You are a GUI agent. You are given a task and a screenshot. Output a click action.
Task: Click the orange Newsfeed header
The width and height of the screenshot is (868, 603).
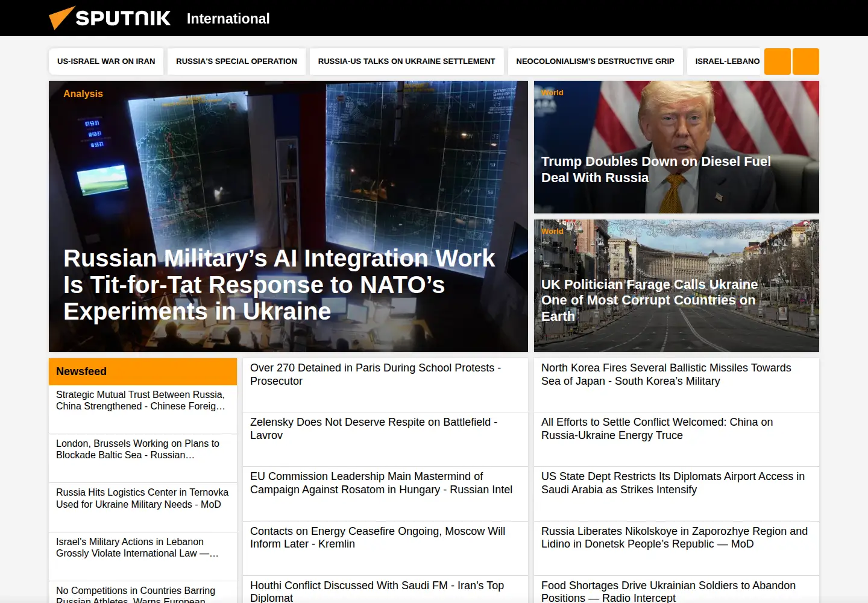coord(143,371)
